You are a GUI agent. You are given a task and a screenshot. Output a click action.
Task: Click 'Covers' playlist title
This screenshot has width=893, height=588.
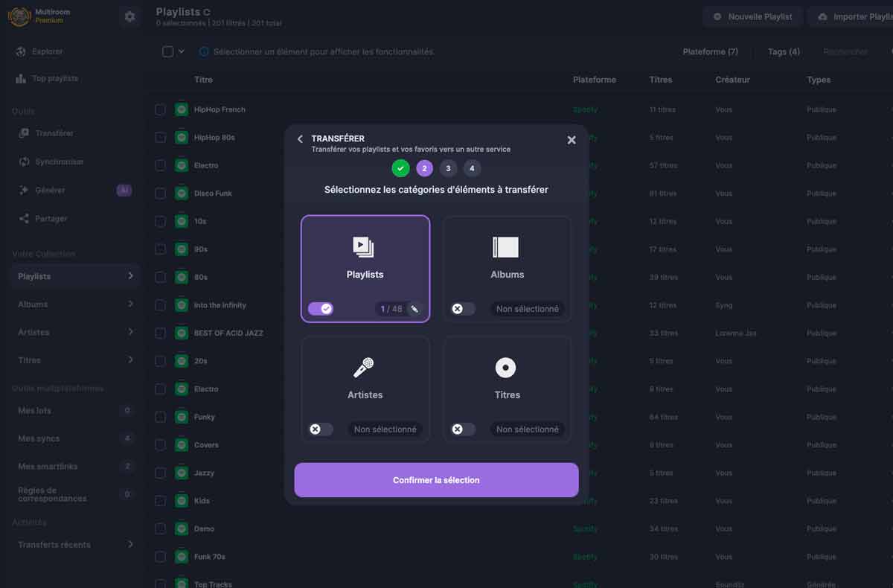coord(206,445)
